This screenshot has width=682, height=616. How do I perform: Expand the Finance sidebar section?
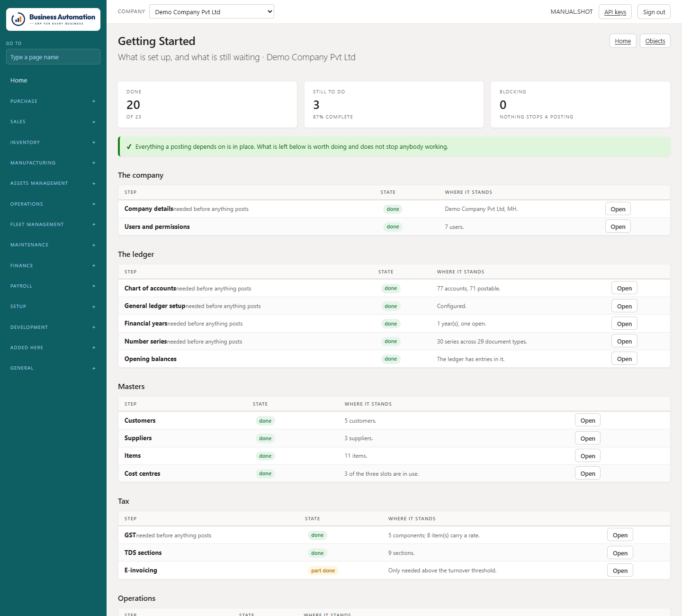pos(53,266)
